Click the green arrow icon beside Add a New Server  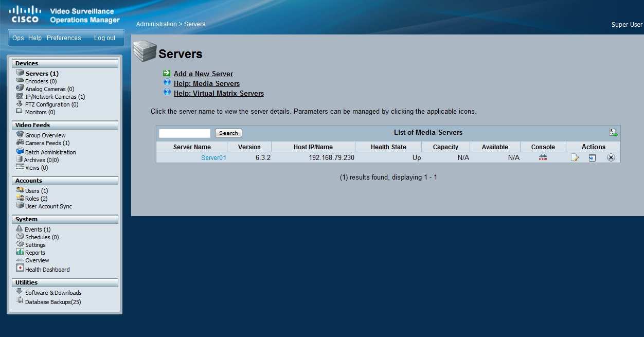click(x=167, y=73)
